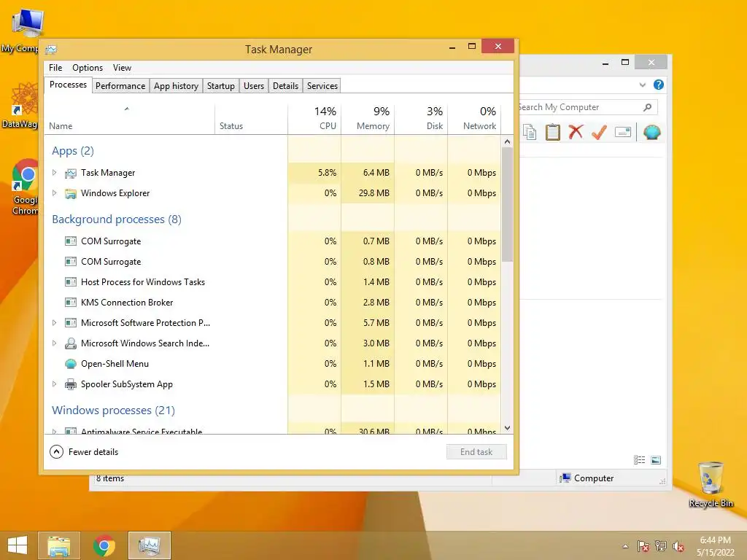747x560 pixels.
Task: Click the Microsoft Windows Search Indexer icon
Action: (71, 343)
